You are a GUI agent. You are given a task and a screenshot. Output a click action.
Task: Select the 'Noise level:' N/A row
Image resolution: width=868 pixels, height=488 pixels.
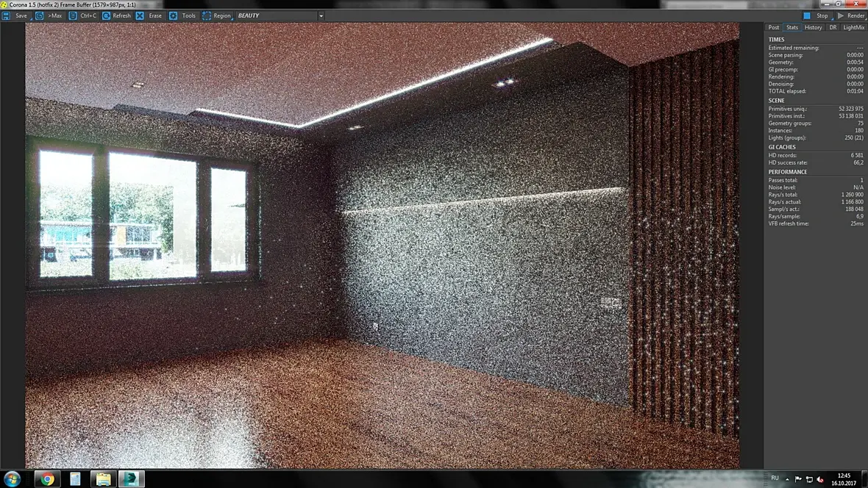[816, 187]
